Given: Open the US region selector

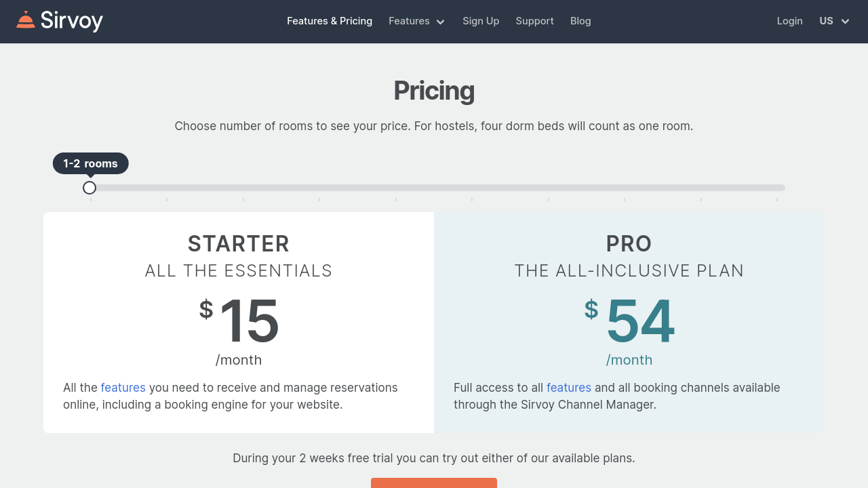Looking at the screenshot, I should pyautogui.click(x=826, y=21).
